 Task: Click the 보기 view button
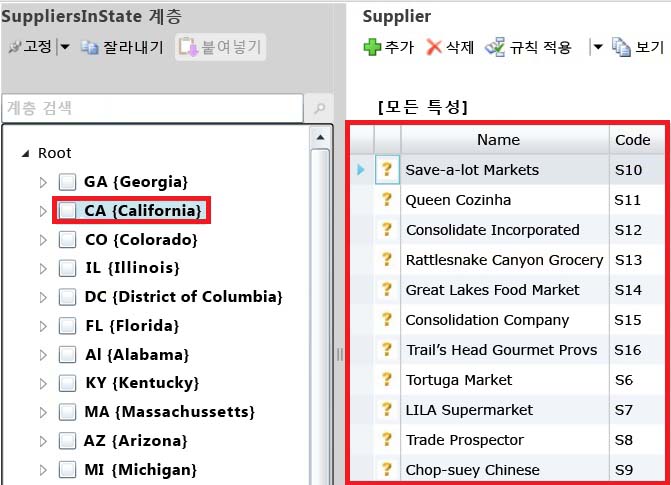coord(638,47)
